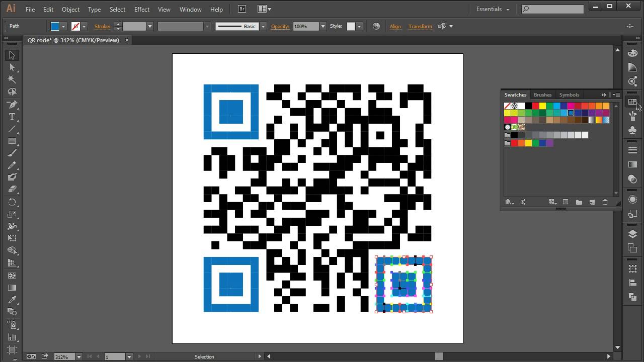Click the Align link in control bar
Viewport: 644px width, 362px height.
pos(395,26)
